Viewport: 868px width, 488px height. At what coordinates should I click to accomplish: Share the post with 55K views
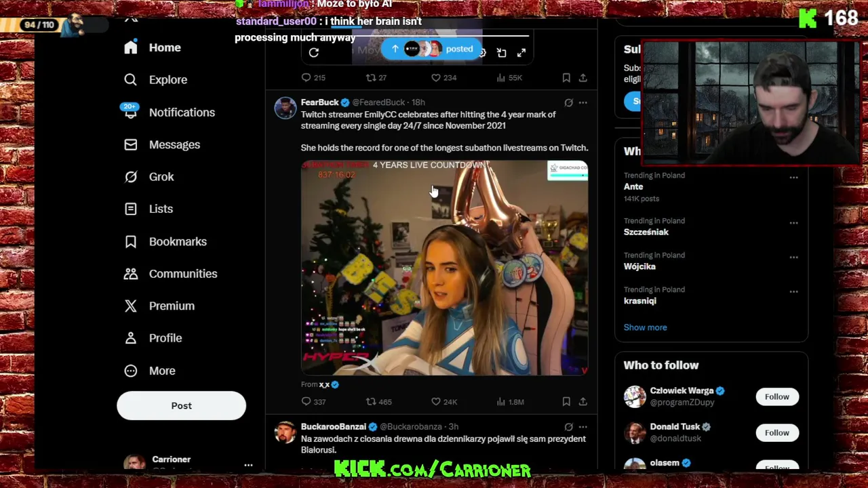(583, 77)
